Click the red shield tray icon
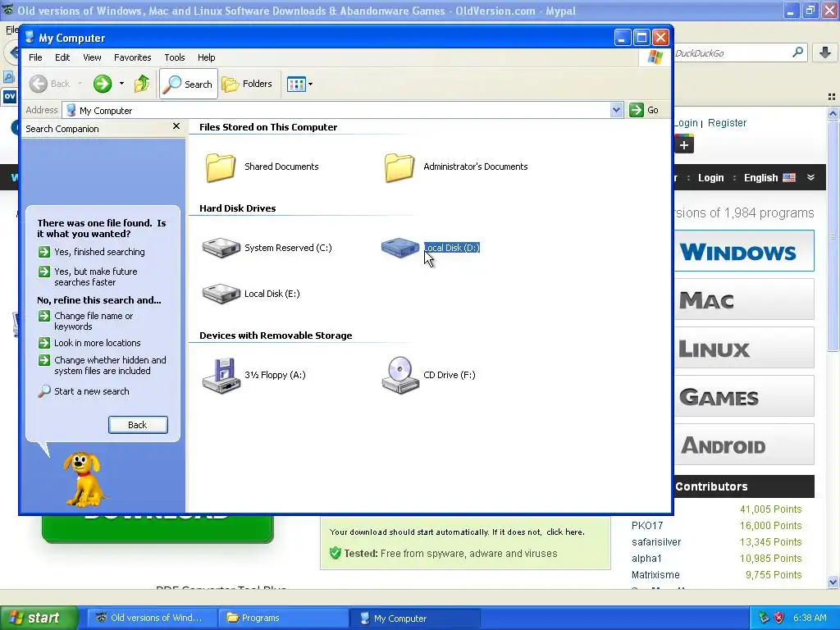Image resolution: width=840 pixels, height=630 pixels. [x=779, y=618]
